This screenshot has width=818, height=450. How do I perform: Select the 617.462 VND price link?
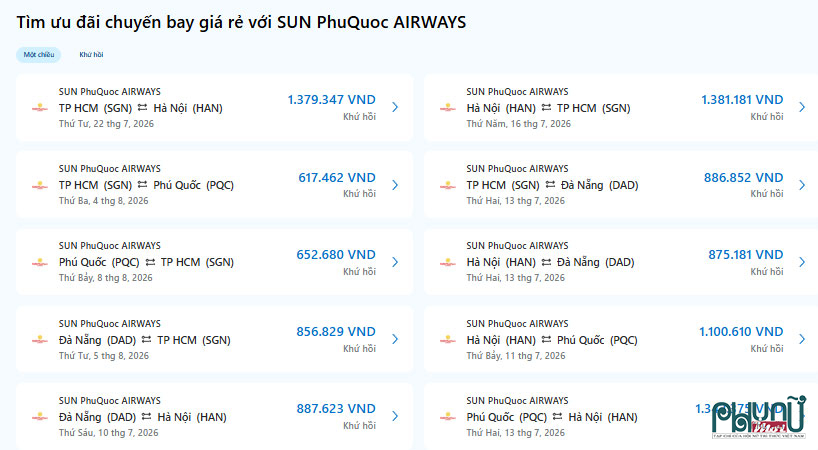pos(337,178)
